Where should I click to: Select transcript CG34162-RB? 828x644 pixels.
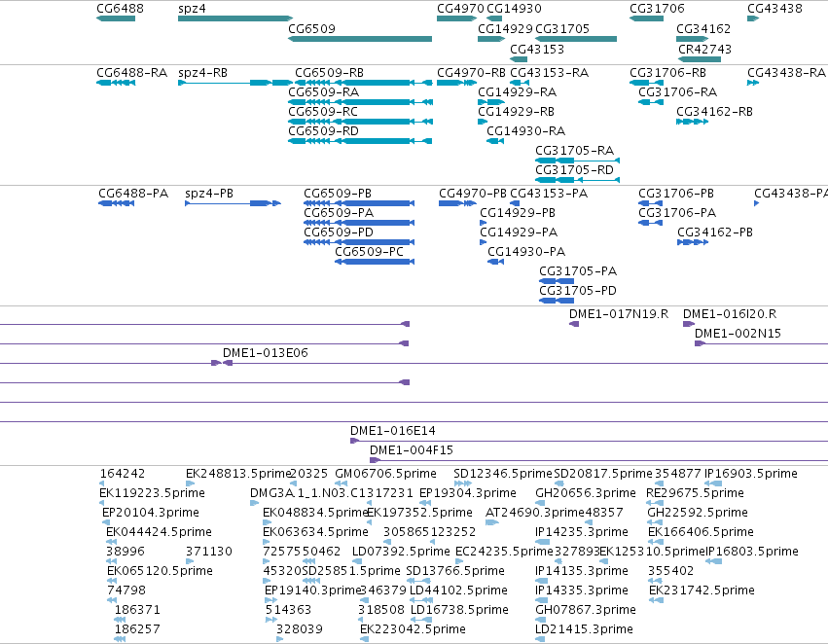coord(693,122)
